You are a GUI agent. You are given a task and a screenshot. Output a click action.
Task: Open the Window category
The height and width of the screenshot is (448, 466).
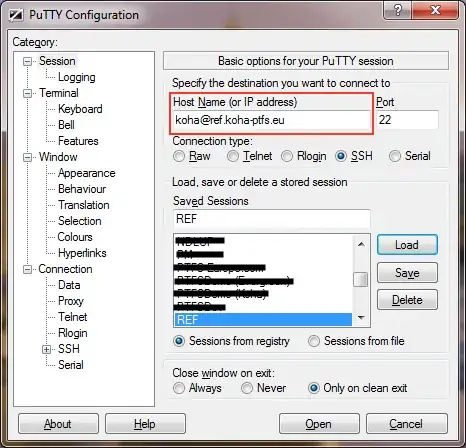(58, 157)
